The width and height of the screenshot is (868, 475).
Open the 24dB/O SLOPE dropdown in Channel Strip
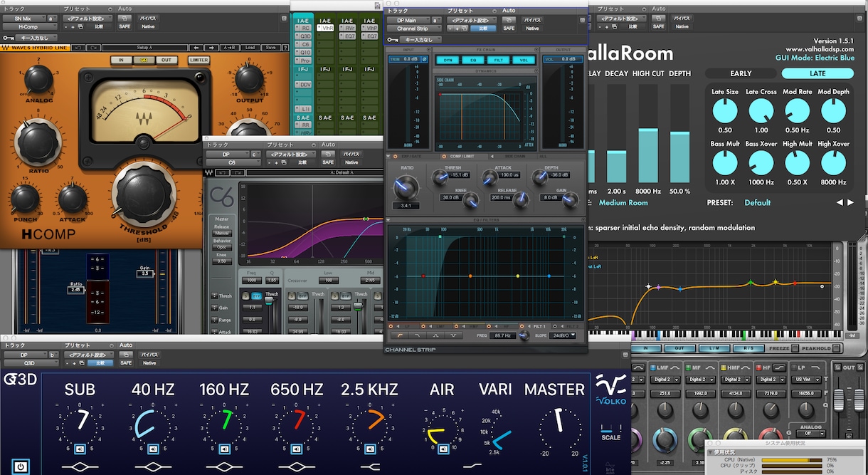562,335
